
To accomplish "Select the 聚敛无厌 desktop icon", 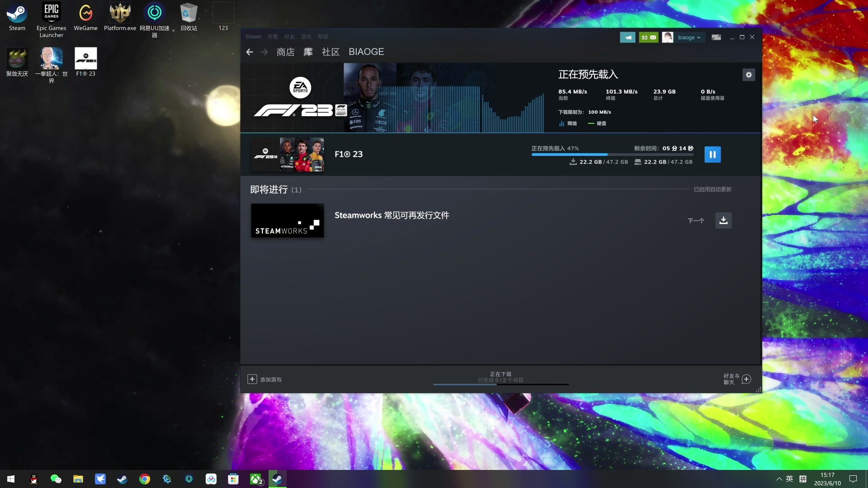I will point(17,63).
